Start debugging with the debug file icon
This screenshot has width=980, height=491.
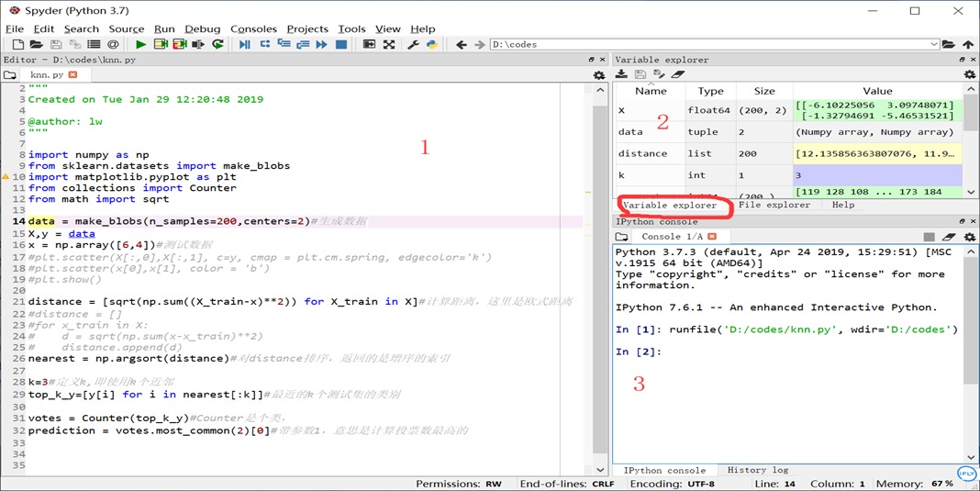(x=245, y=44)
